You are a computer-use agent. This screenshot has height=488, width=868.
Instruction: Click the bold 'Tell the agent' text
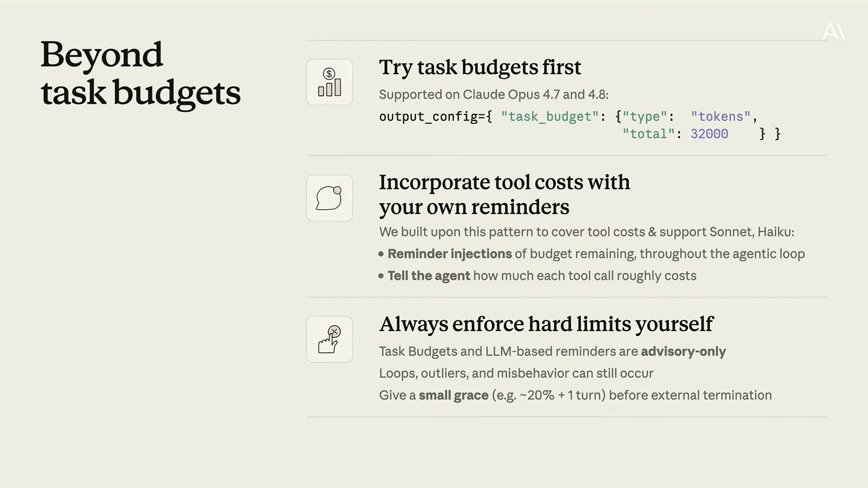(429, 275)
